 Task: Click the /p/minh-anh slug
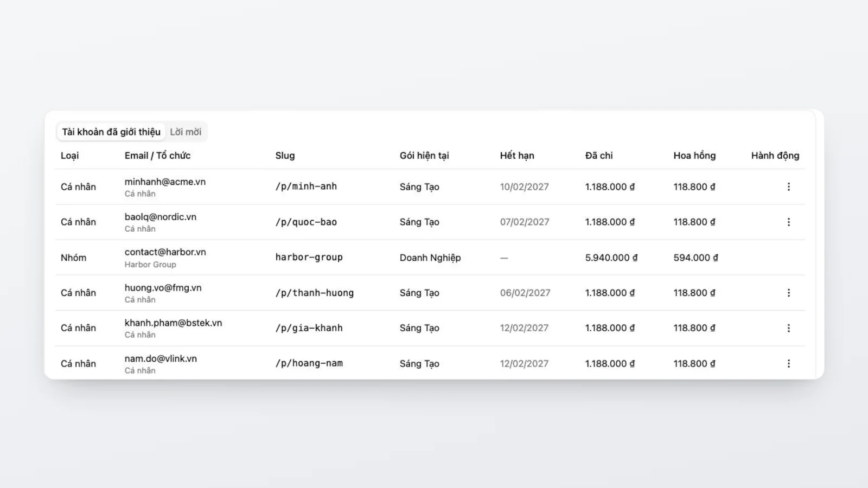(x=306, y=187)
